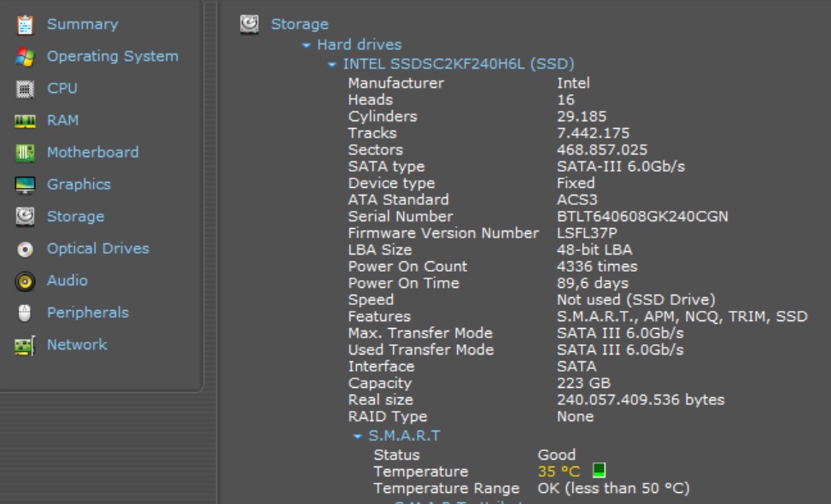Click the RAM memory stick icon
The image size is (831, 504).
[25, 120]
